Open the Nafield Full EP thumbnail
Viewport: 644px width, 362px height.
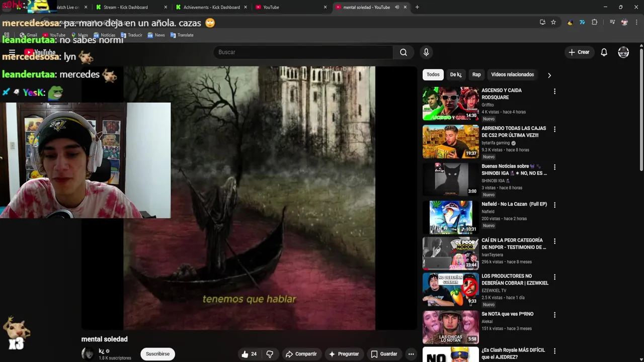(451, 217)
